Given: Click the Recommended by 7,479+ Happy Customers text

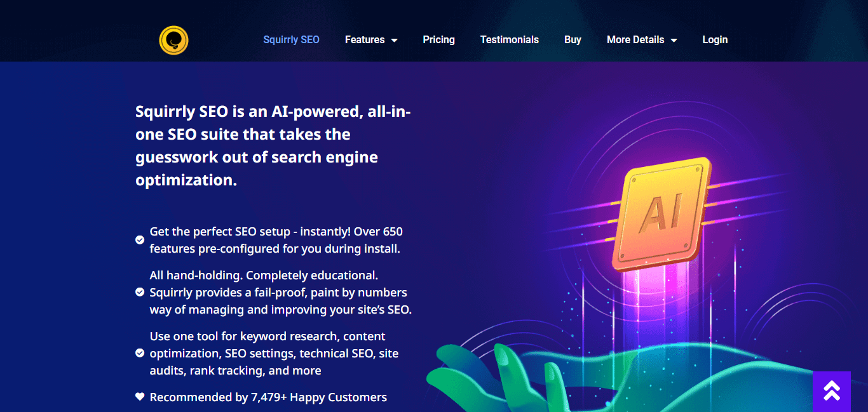Looking at the screenshot, I should pos(268,397).
